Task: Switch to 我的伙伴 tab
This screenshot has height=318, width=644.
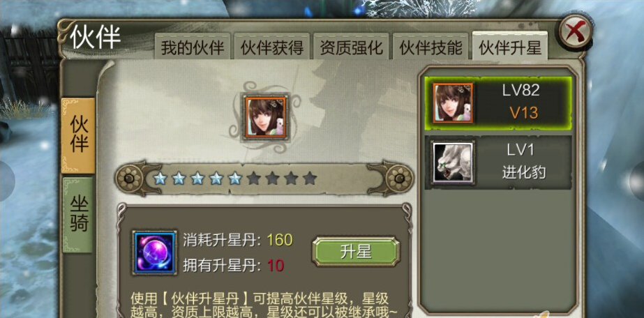Action: click(192, 47)
